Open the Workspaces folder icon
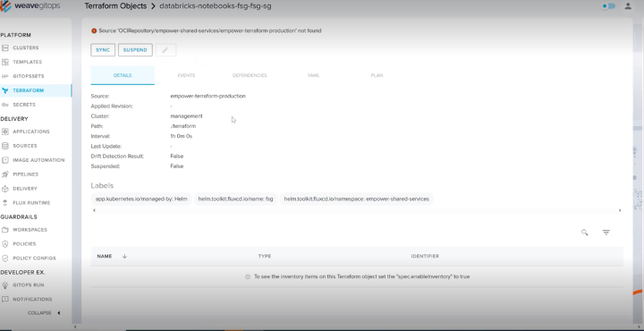This screenshot has width=644, height=331. point(5,230)
